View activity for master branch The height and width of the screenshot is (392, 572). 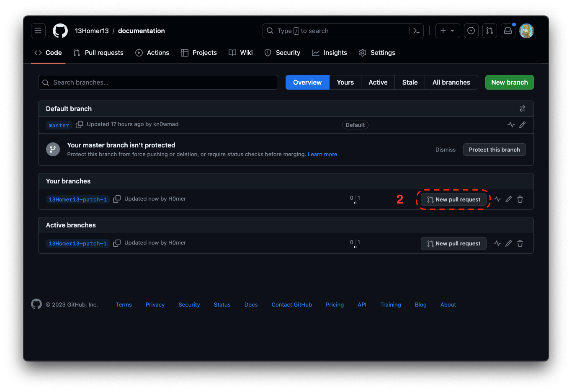click(x=511, y=125)
